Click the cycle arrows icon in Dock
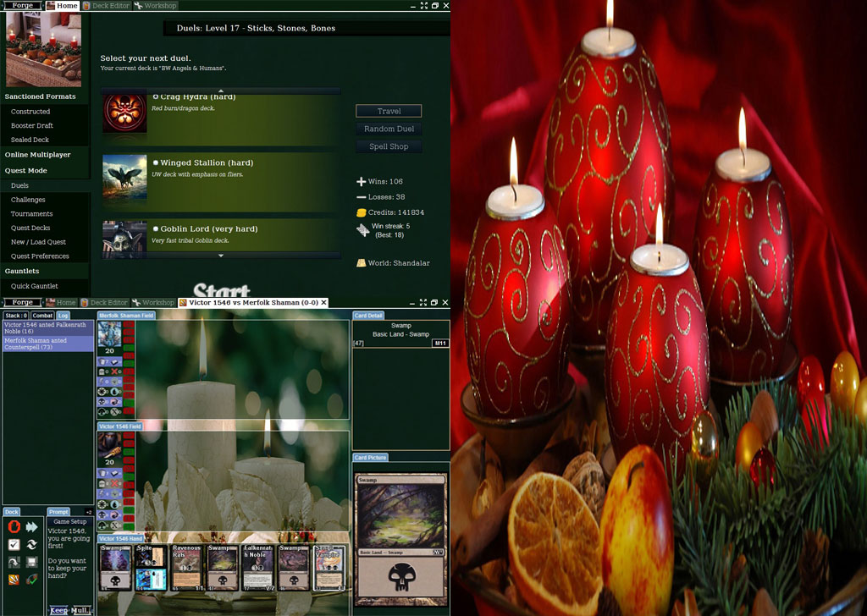The width and height of the screenshot is (867, 616). pyautogui.click(x=32, y=545)
